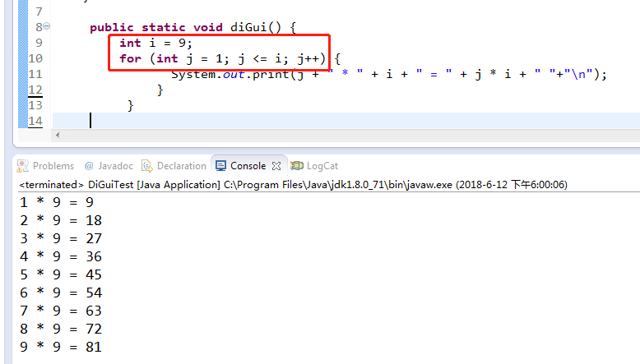Image resolution: width=640 pixels, height=364 pixels.
Task: Click the 'void' keyword on line 8
Action: pos(208,28)
